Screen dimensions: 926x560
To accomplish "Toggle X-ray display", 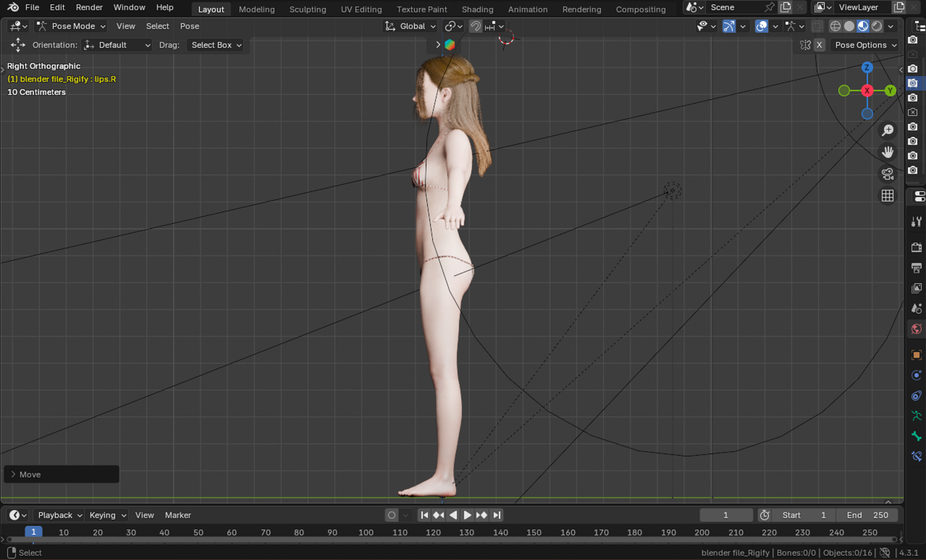I will (817, 26).
